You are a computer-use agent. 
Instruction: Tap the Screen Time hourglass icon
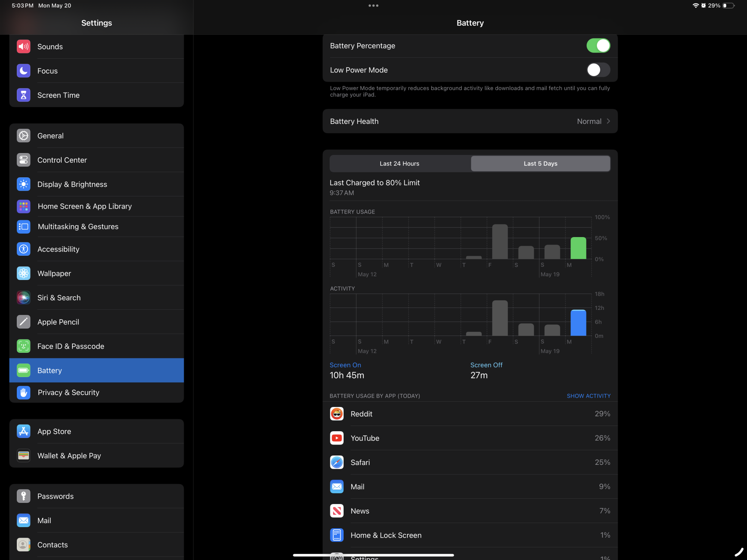coord(24,95)
